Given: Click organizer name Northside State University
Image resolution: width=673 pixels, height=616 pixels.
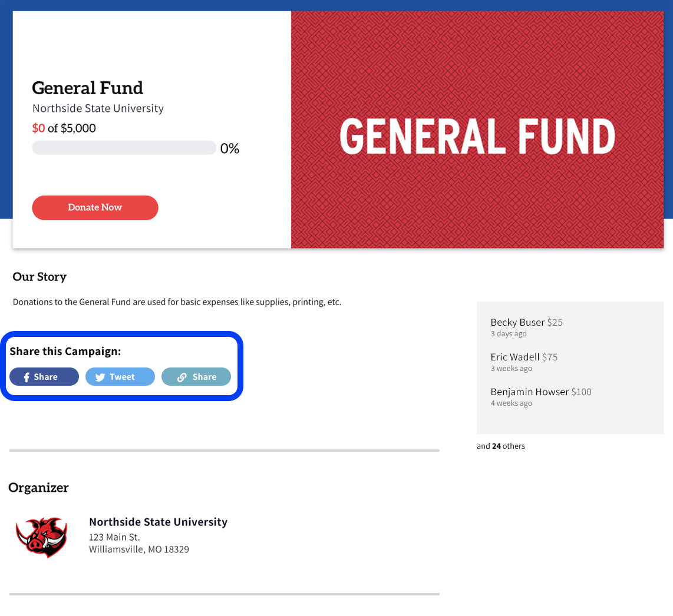Looking at the screenshot, I should 159,522.
